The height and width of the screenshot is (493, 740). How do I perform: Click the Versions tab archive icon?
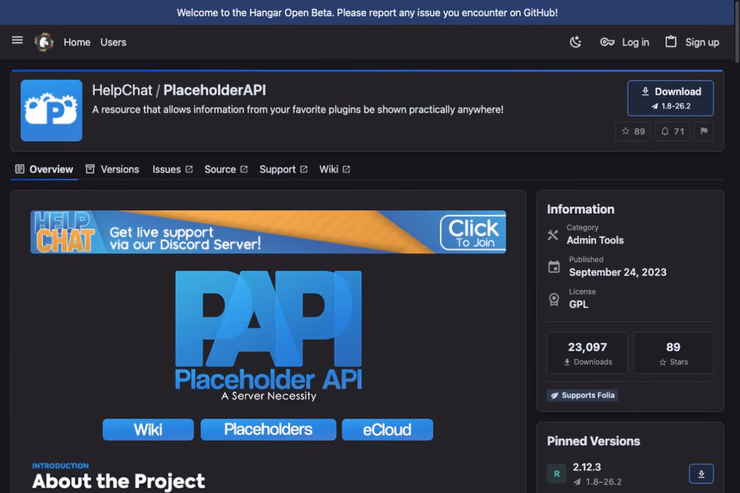pos(90,169)
